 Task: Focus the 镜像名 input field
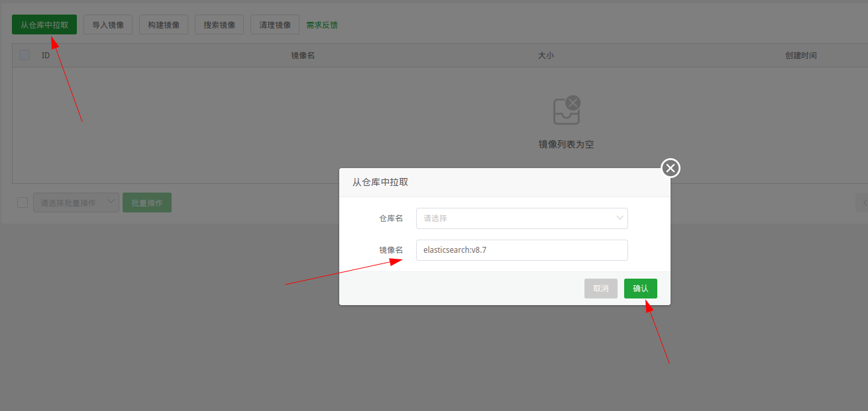(522, 250)
